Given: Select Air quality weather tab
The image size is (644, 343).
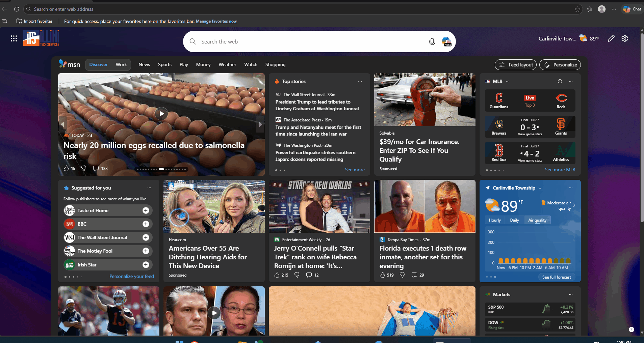Looking at the screenshot, I should pos(537,220).
